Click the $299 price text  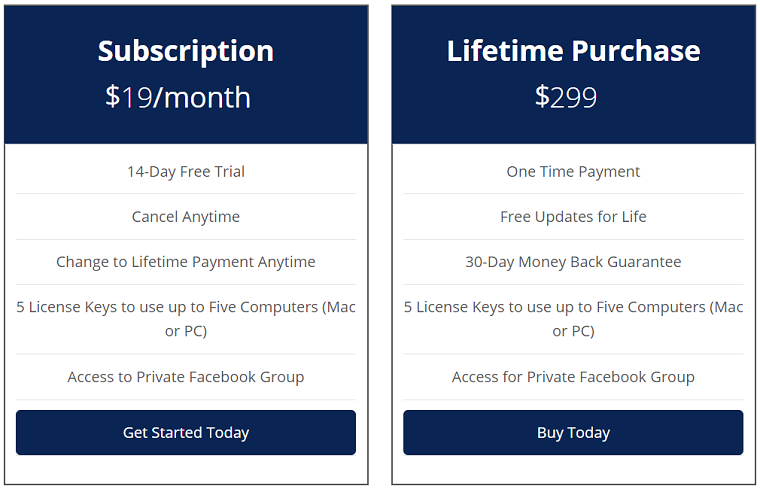pos(566,97)
